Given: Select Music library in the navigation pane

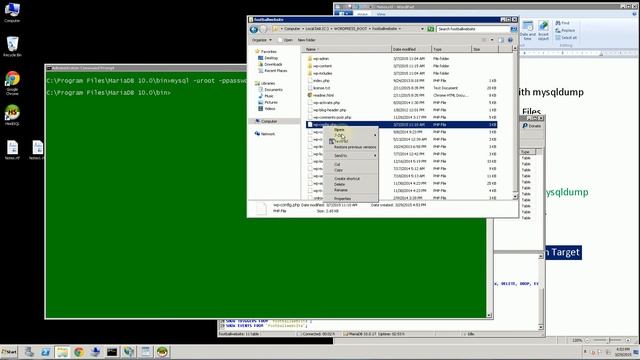Looking at the screenshot, I should tap(266, 96).
